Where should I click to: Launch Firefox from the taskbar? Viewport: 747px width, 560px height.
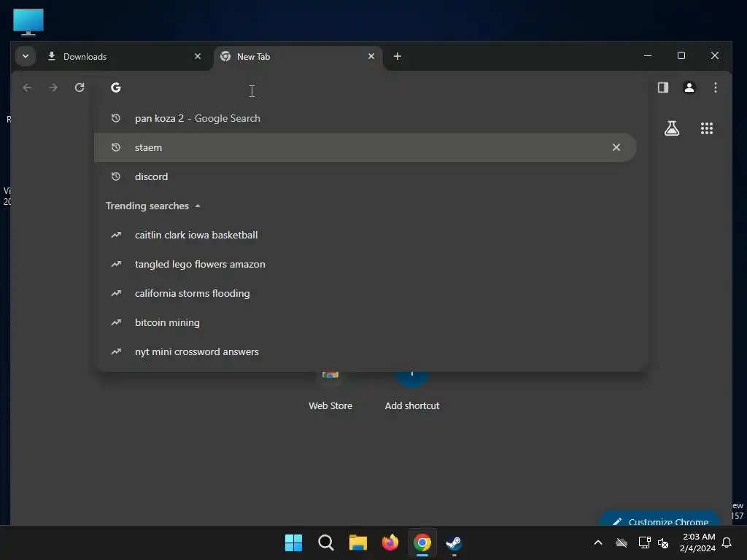coord(390,542)
